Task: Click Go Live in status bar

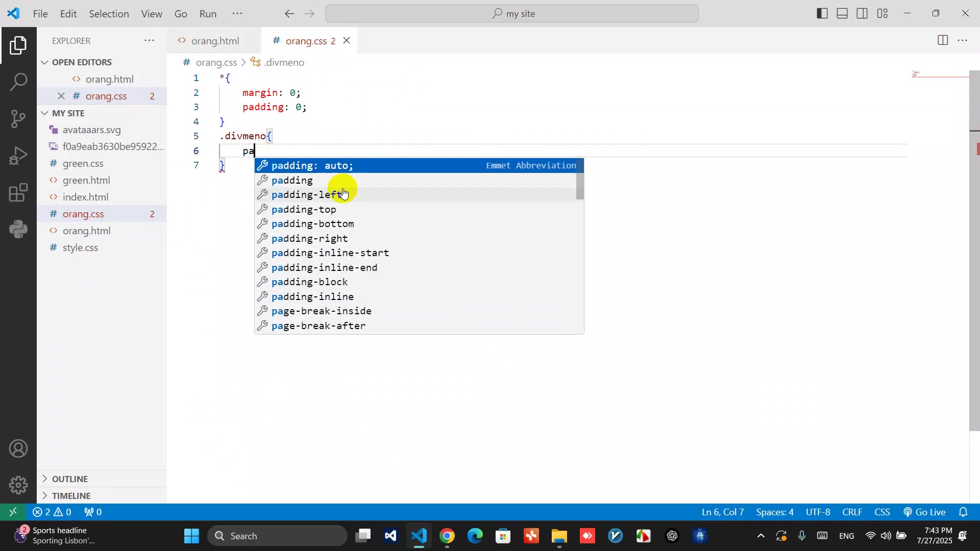Action: tap(924, 512)
